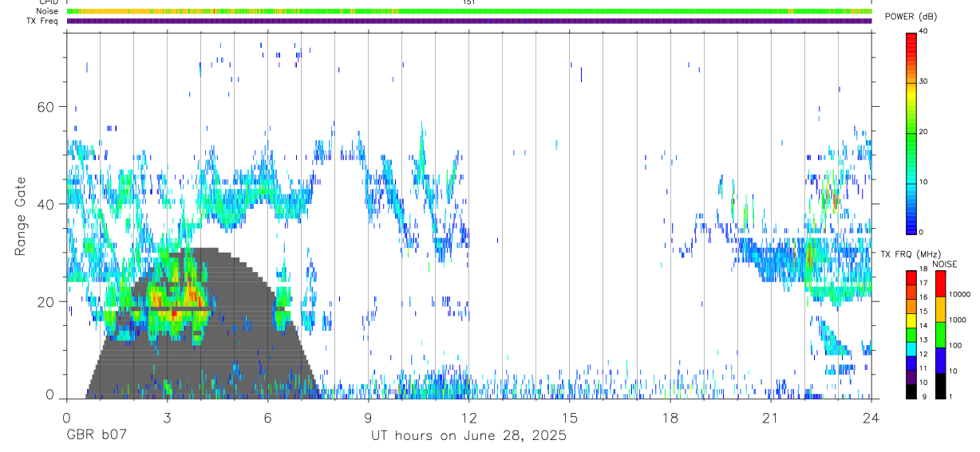Click the "TX Freq" row label
The image size is (980, 452).
(x=43, y=21)
